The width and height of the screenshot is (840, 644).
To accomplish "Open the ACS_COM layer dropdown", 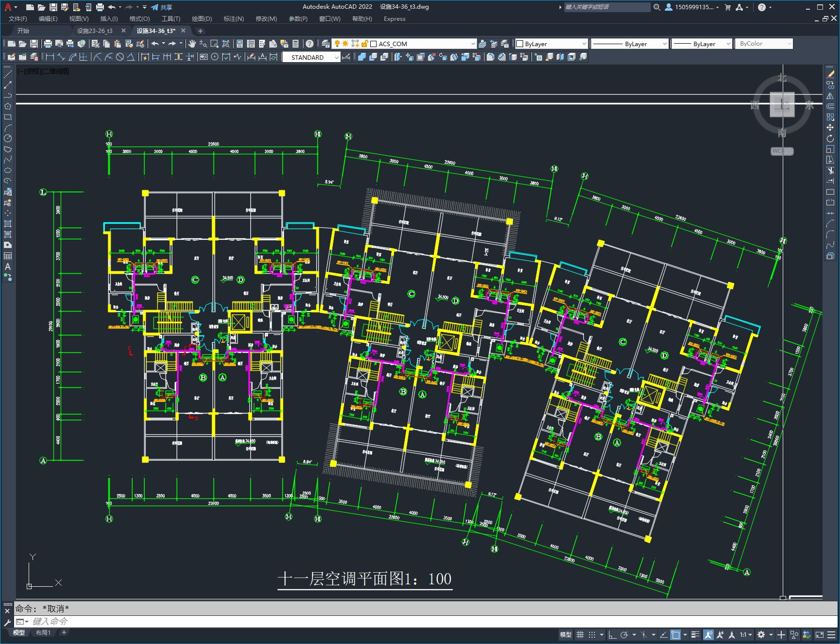I will point(473,44).
